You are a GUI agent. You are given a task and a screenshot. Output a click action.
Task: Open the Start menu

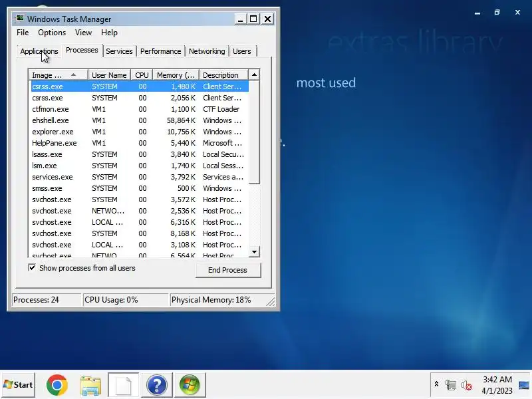coord(19,385)
